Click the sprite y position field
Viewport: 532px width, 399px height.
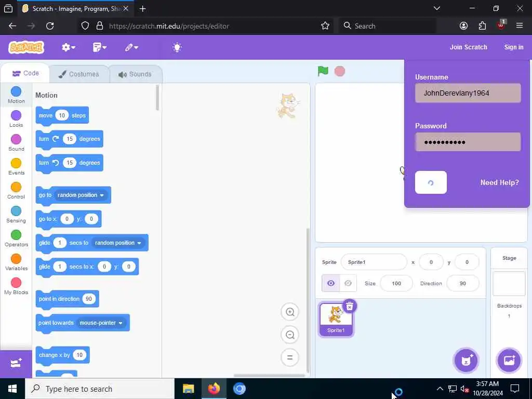467,262
